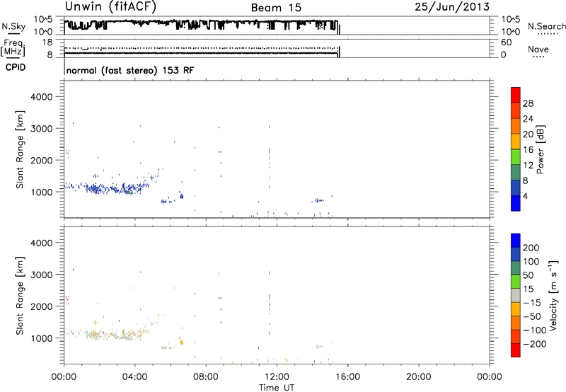Image resolution: width=566 pixels, height=392 pixels.
Task: Click the "Velocity [m s⁻¹]" color bar title
Action: point(553,296)
